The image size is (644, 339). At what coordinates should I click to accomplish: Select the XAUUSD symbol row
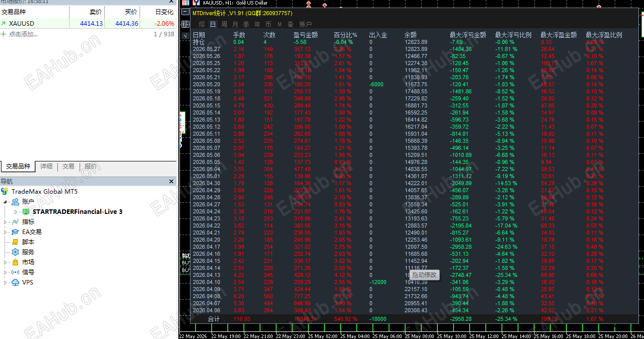(88, 23)
